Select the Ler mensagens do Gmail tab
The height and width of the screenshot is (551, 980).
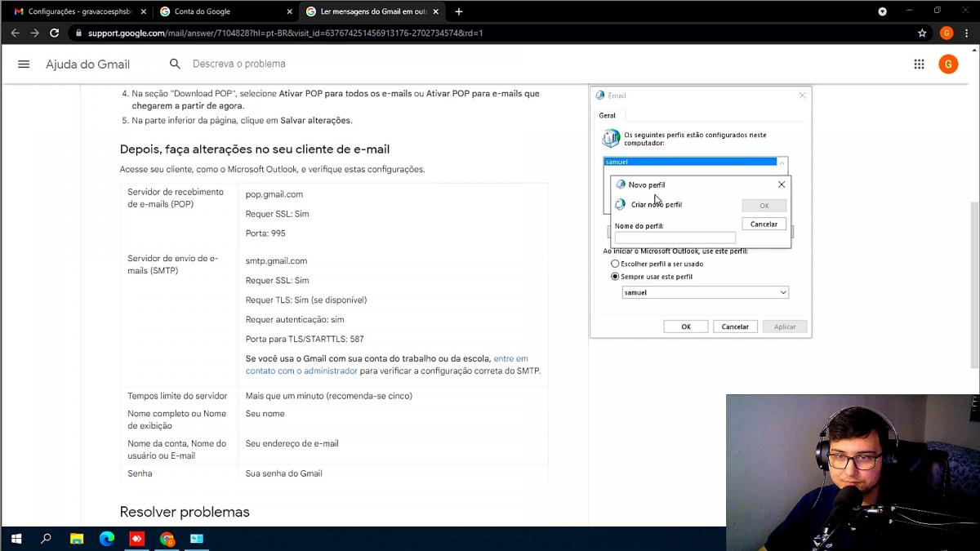click(372, 11)
